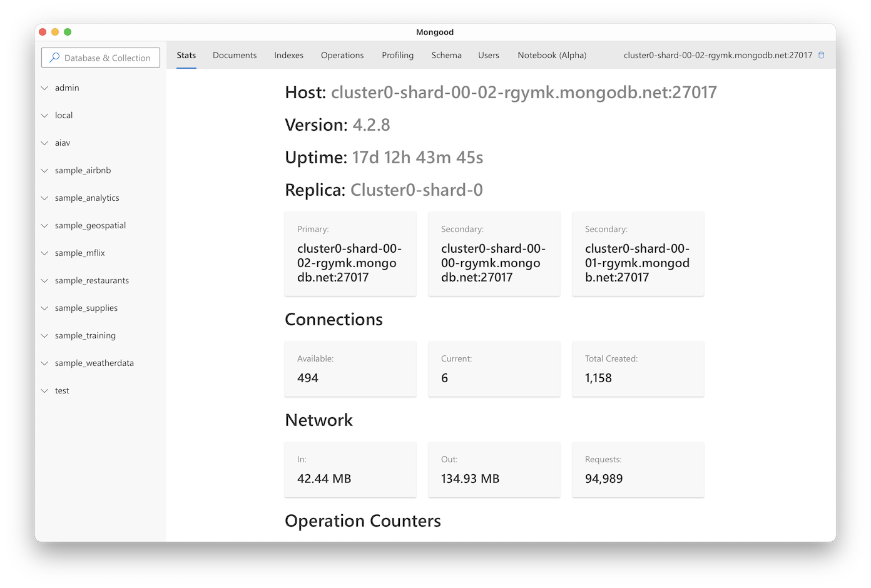Viewport: 871px width, 588px height.
Task: Open the Profiling tab
Action: [398, 55]
